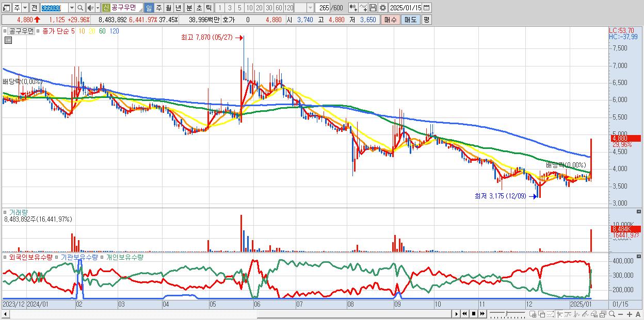This screenshot has height=320, width=644.
Task: Click the speaker sound icon
Action: coord(90,8)
